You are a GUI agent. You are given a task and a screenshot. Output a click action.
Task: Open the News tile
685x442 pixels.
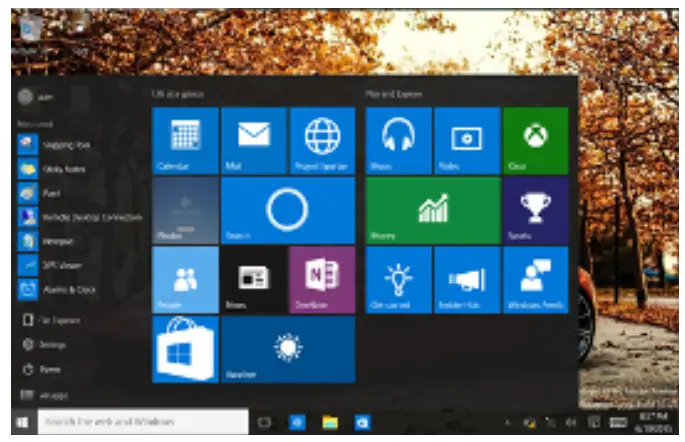click(254, 280)
